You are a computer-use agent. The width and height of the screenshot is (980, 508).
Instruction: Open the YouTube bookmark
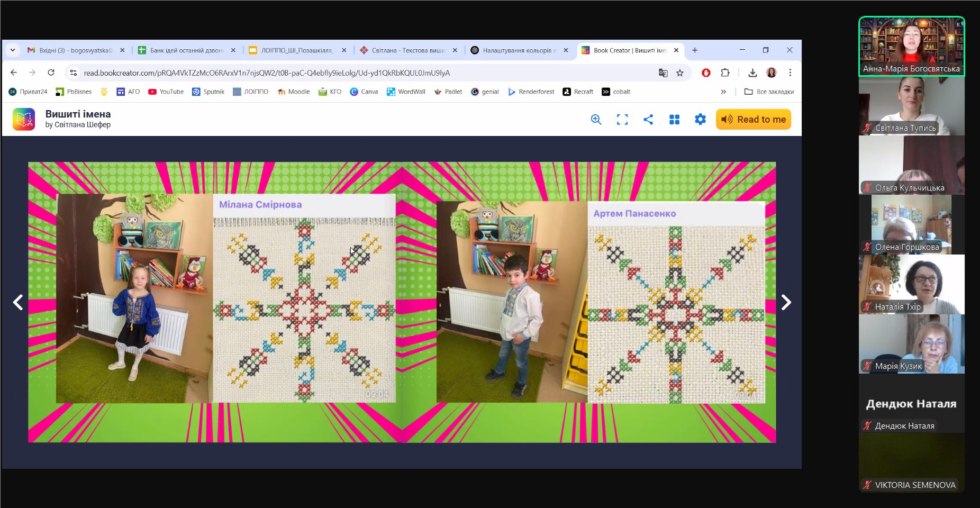click(166, 92)
